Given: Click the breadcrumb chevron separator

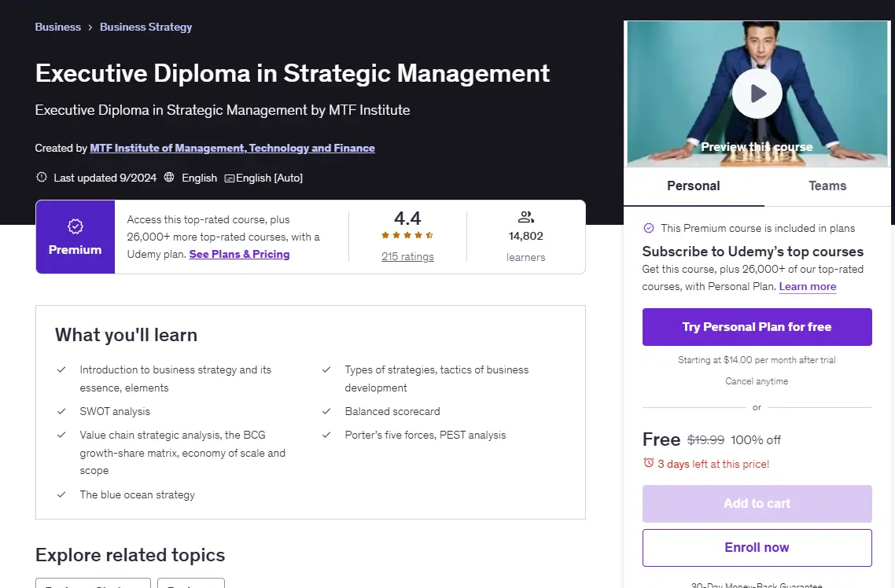Looking at the screenshot, I should click(90, 28).
